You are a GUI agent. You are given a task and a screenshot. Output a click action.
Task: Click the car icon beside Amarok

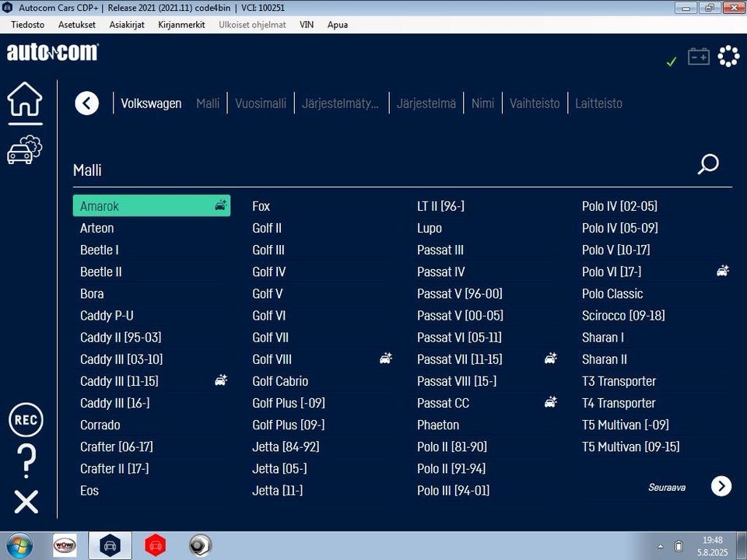pos(220,205)
